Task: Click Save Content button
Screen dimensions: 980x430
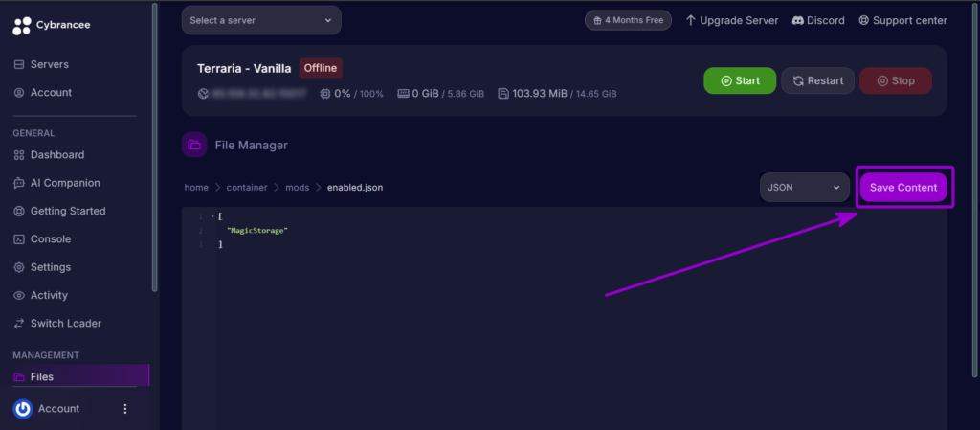Action: [x=903, y=188]
